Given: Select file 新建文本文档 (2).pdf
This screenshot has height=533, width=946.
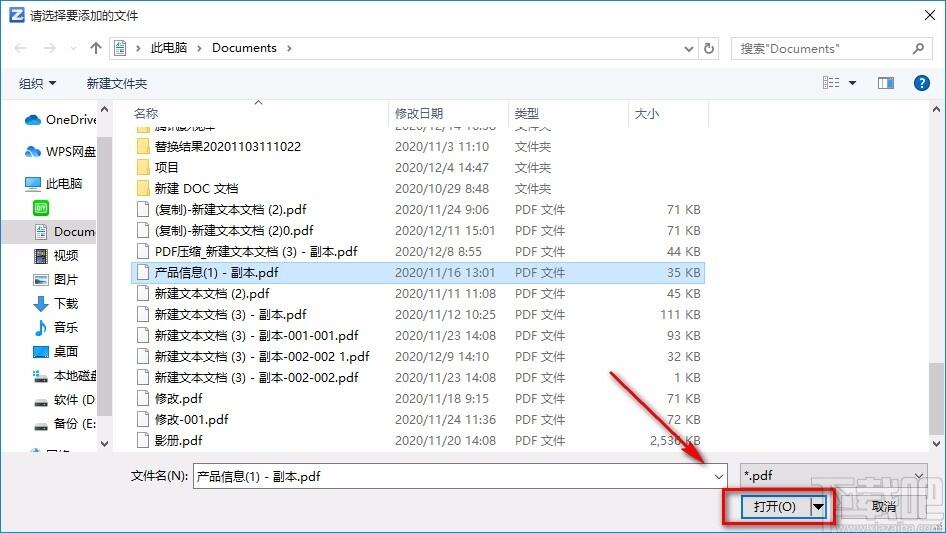Looking at the screenshot, I should click(x=417, y=294).
